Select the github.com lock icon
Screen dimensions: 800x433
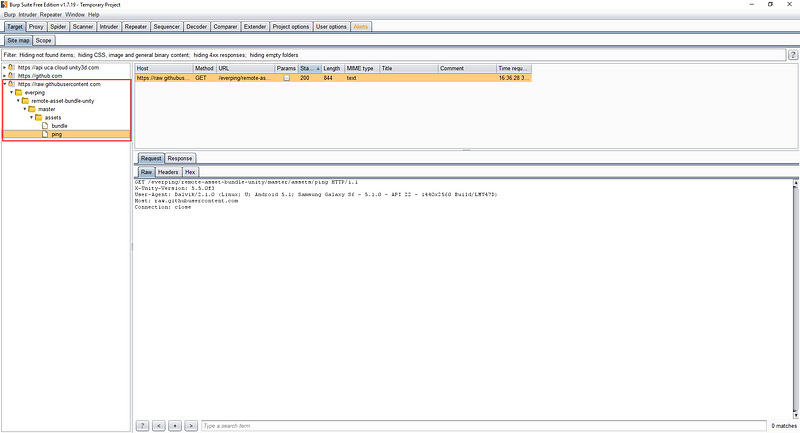click(11, 75)
